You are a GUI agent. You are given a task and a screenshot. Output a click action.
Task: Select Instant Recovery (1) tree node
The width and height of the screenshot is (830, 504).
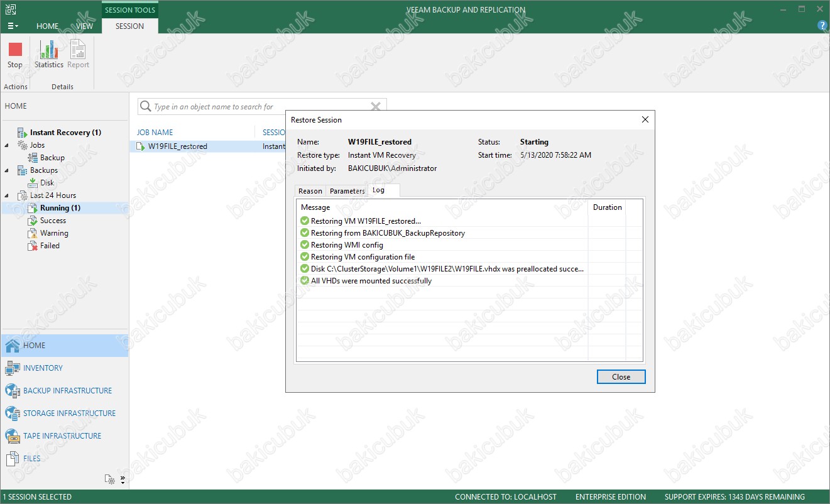click(65, 133)
